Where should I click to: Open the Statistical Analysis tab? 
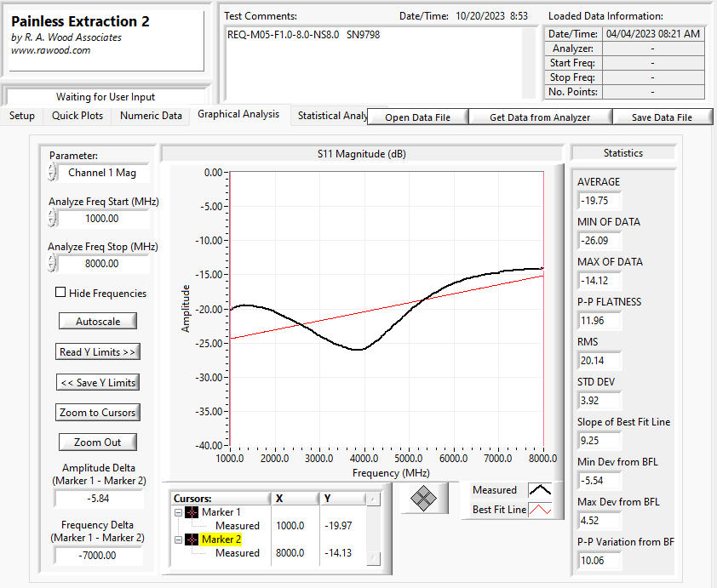coord(332,116)
